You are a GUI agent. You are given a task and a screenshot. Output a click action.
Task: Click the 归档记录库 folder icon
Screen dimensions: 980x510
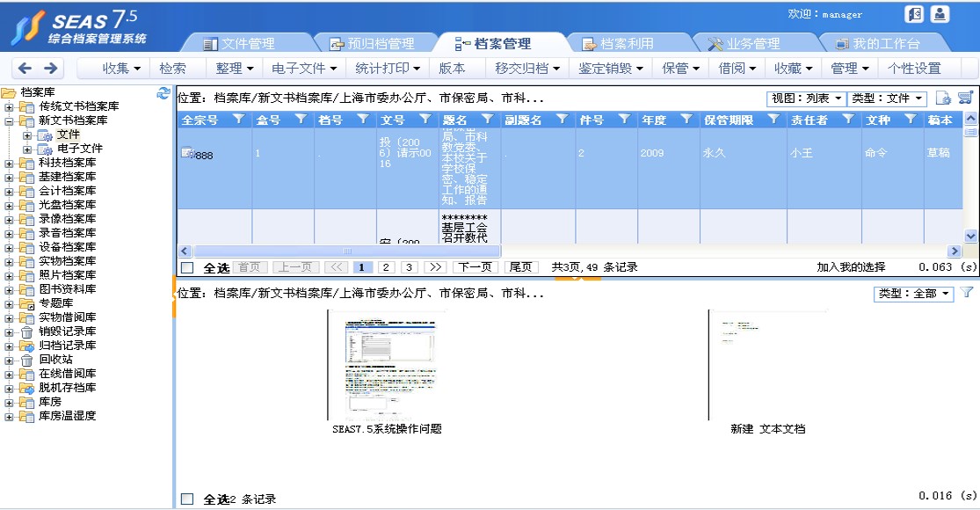coord(26,346)
